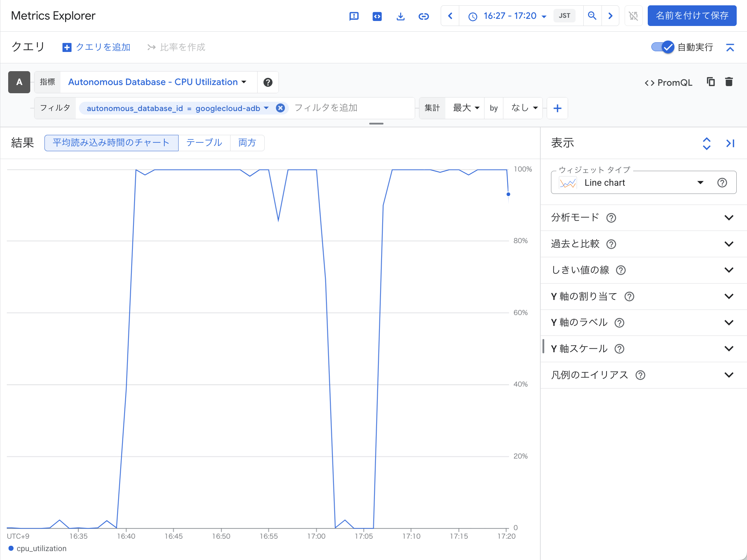The height and width of the screenshot is (560, 747).
Task: Open help for the CPU Utilization metric
Action: point(267,82)
